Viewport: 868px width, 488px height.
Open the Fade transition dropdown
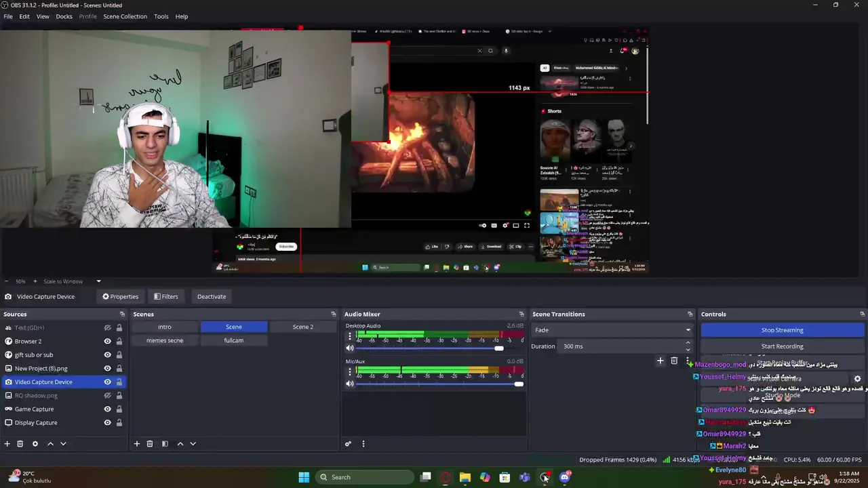pos(612,330)
